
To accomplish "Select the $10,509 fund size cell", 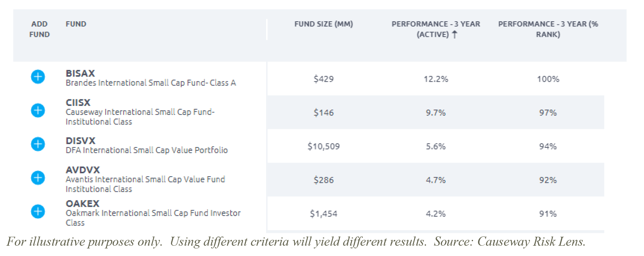I will point(323,146).
